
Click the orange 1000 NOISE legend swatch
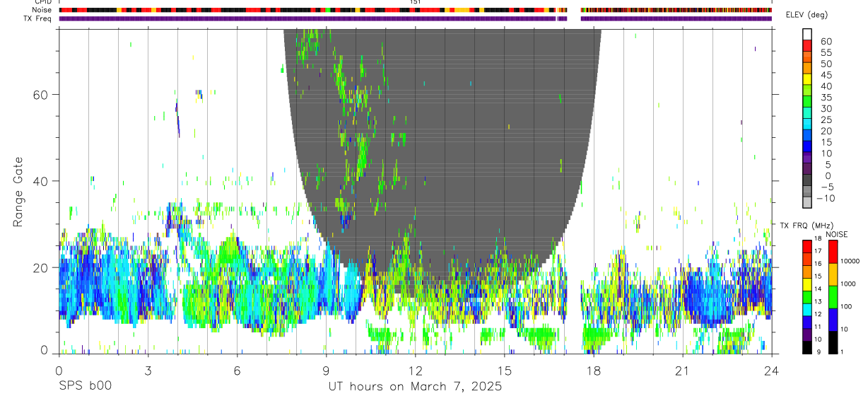(833, 273)
